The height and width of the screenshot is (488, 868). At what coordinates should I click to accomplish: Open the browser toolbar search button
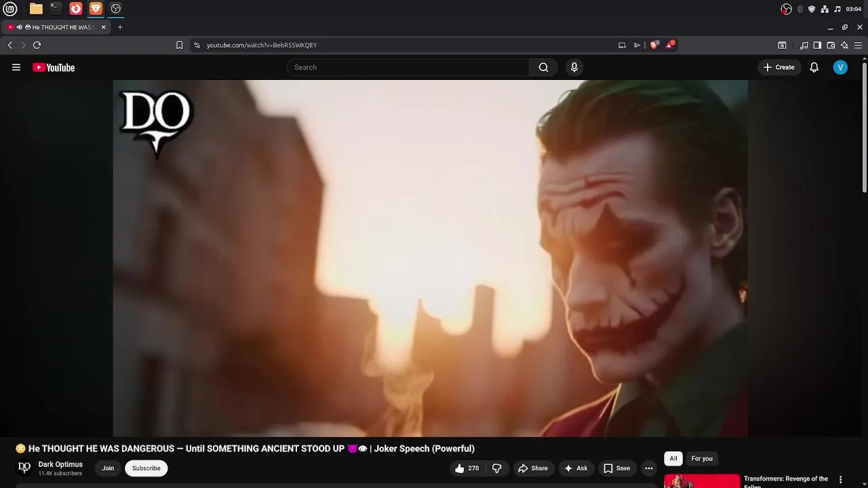click(x=782, y=45)
